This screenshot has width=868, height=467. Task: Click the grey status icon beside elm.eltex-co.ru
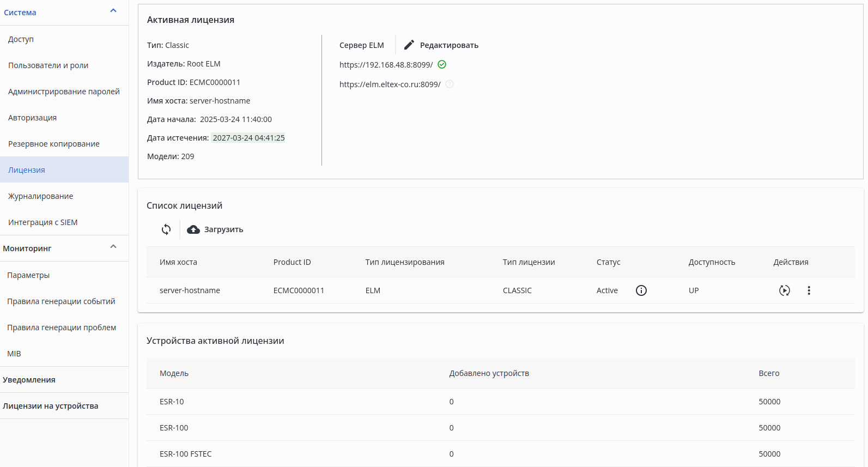pyautogui.click(x=450, y=84)
